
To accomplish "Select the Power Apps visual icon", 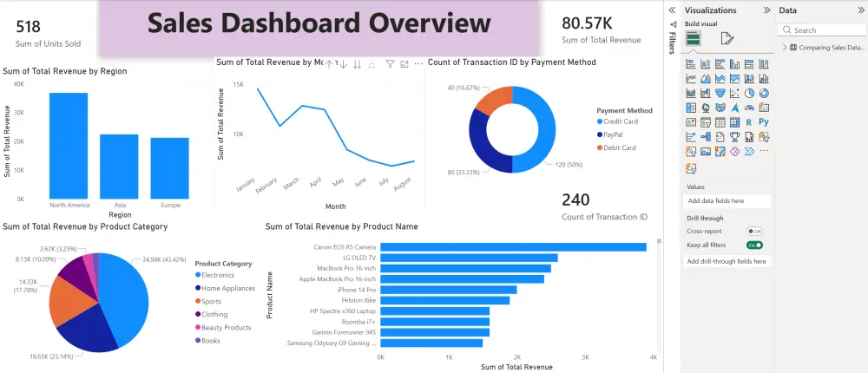I will pyautogui.click(x=734, y=151).
